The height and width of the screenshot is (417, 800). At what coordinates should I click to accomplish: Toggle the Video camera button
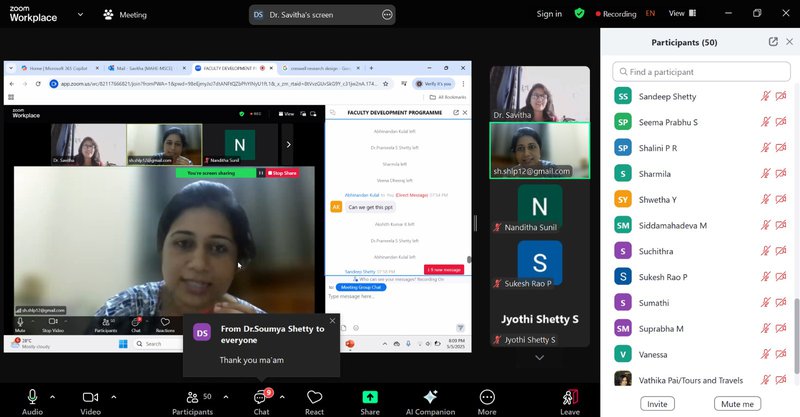click(90, 397)
